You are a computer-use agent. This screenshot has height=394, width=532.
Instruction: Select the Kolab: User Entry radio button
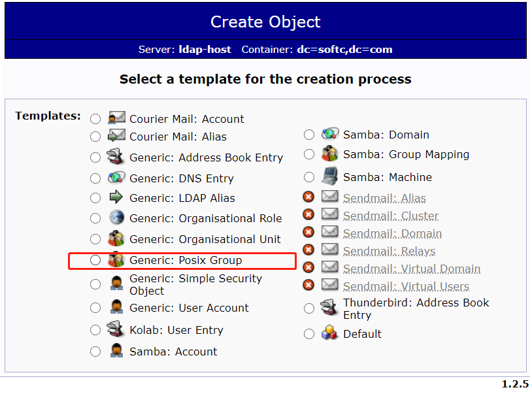point(95,330)
